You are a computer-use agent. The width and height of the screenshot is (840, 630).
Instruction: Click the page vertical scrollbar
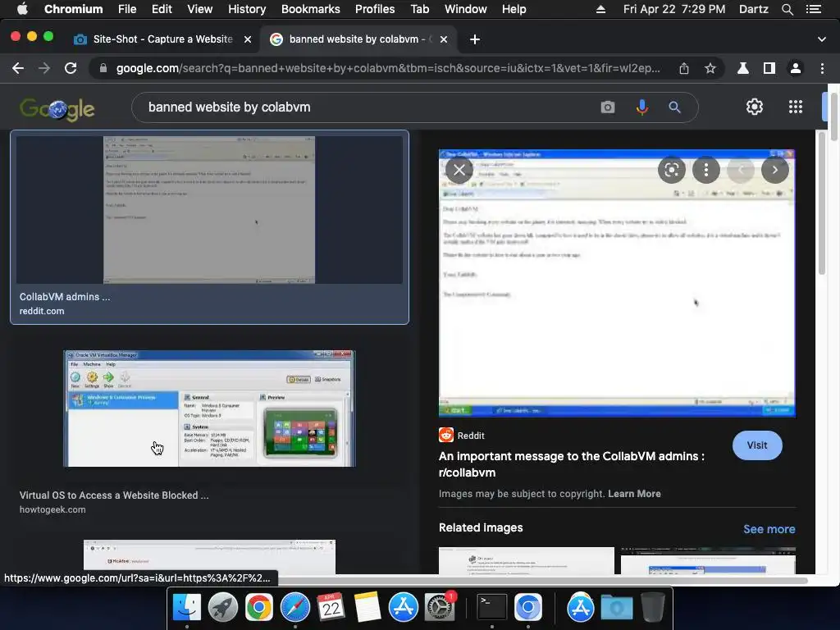click(833, 115)
